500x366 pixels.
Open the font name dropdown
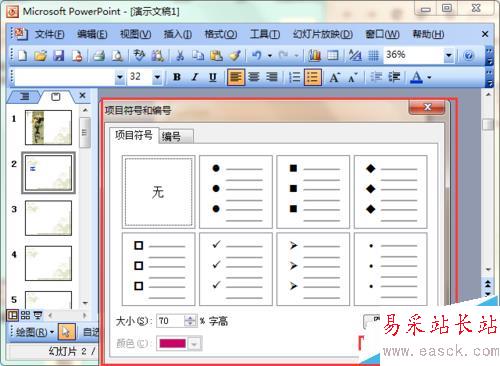click(120, 77)
